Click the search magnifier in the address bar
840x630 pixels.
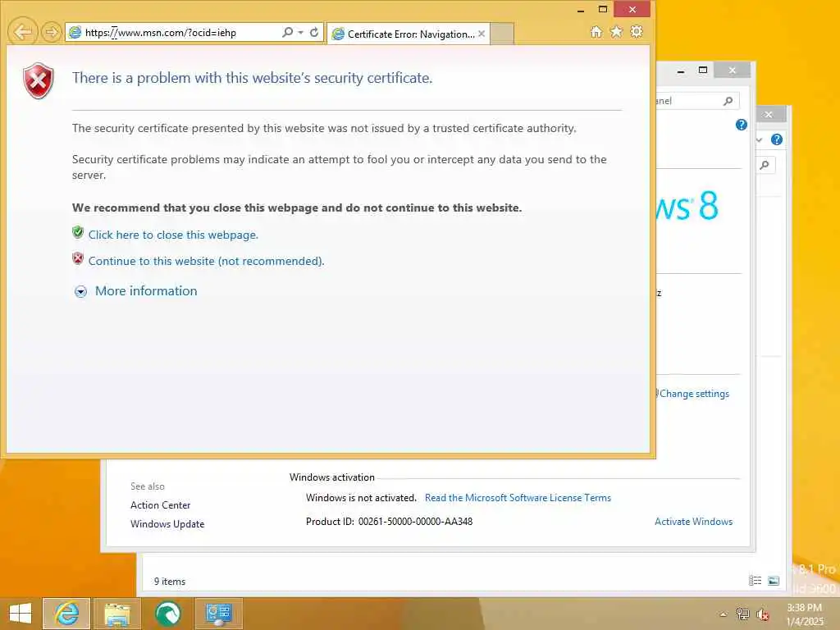[x=288, y=32]
